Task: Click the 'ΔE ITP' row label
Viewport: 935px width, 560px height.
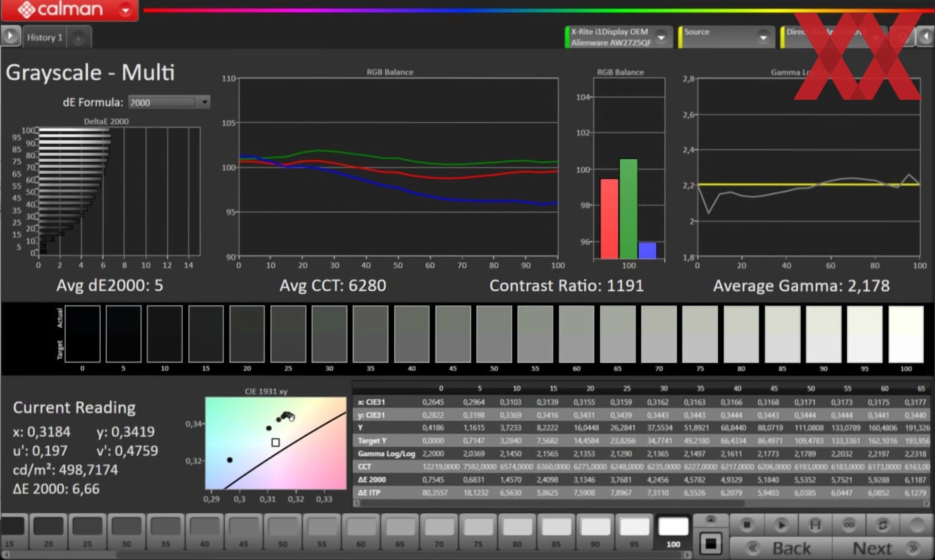Action: (369, 493)
